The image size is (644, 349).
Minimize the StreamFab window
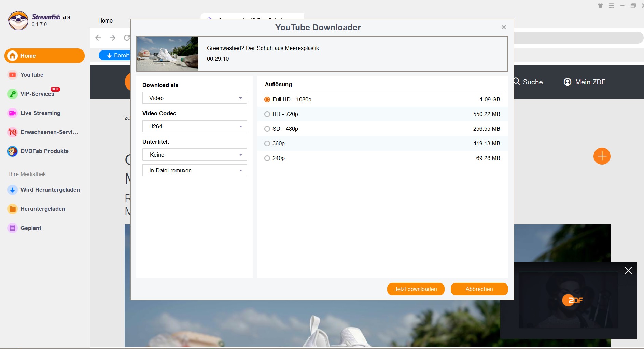(622, 6)
